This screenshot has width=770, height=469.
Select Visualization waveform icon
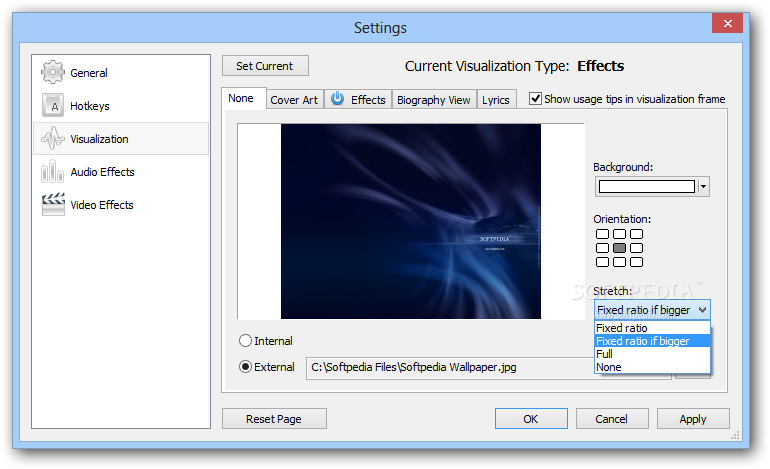[x=53, y=138]
